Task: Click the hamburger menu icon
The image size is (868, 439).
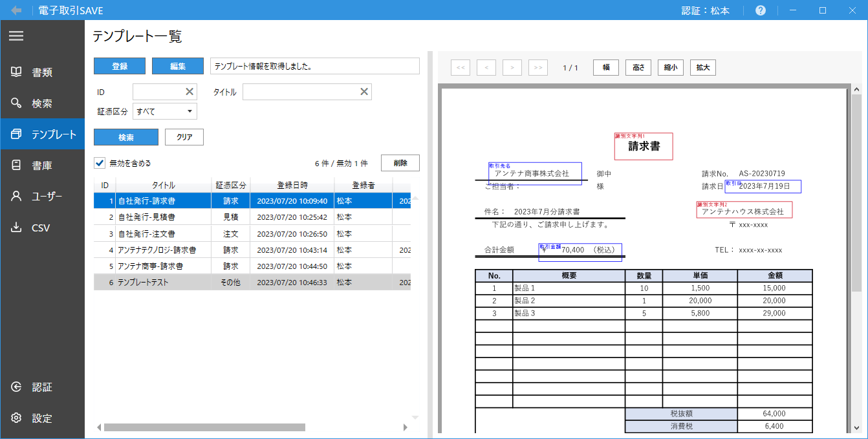Action: pos(16,36)
